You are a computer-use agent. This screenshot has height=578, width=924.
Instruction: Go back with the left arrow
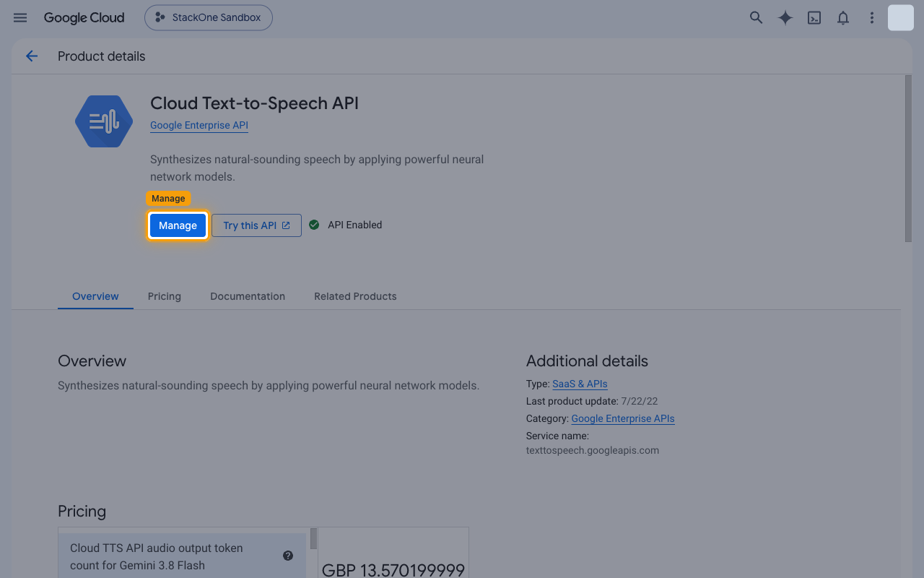32,56
